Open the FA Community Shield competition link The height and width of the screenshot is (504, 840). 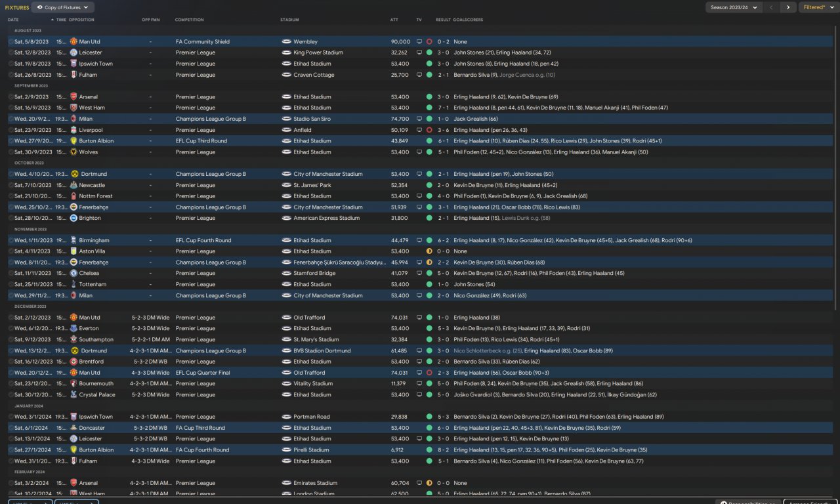coord(203,41)
